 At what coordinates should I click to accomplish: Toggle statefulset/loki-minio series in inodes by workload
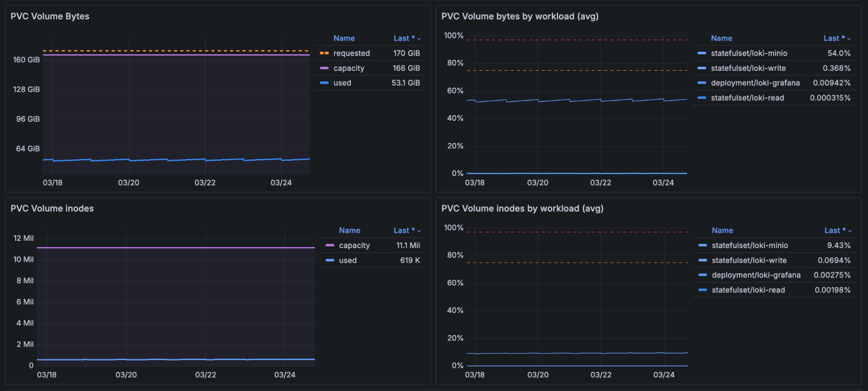749,245
